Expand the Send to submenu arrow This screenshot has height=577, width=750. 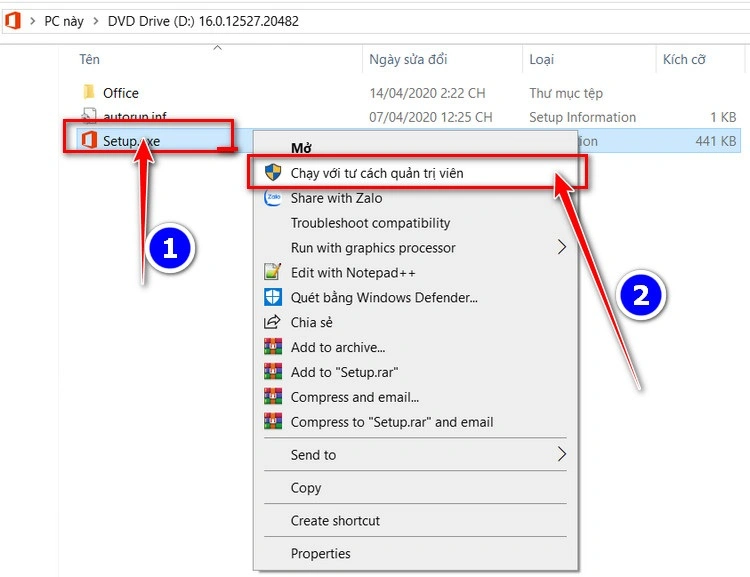561,455
